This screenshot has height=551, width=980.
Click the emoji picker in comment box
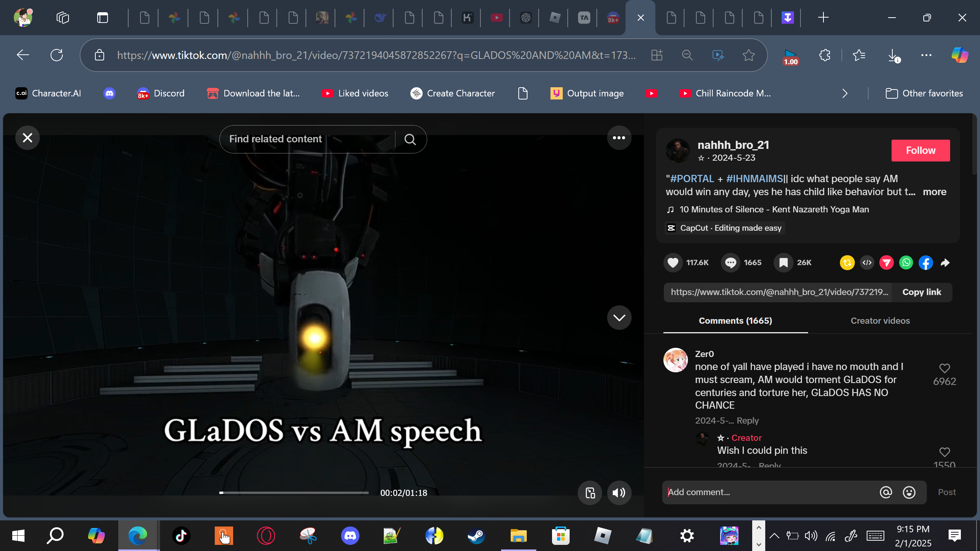[x=909, y=492]
